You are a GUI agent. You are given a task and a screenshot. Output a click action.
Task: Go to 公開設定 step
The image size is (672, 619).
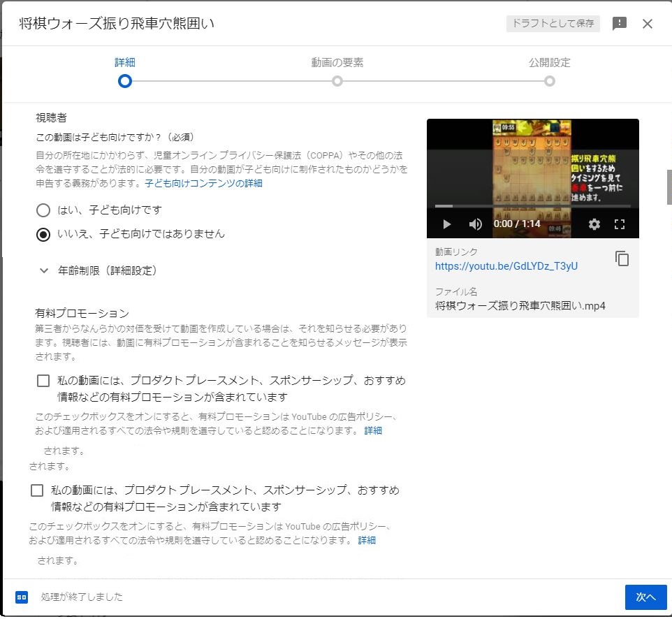(550, 63)
